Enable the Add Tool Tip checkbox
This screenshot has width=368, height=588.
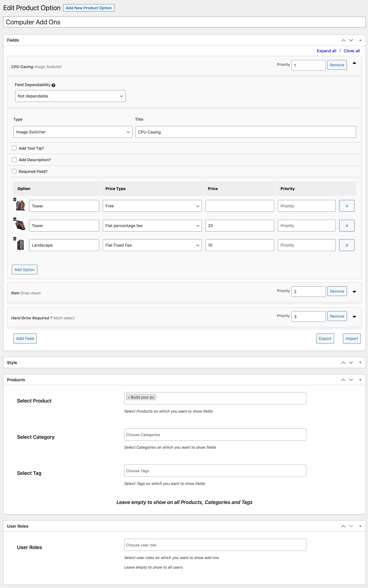pos(14,148)
